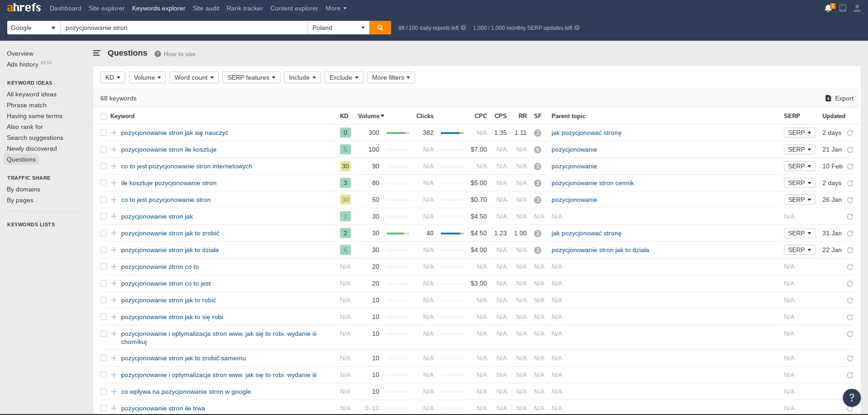Open the Volume filter dropdown
This screenshot has height=415, width=868.
click(x=147, y=77)
